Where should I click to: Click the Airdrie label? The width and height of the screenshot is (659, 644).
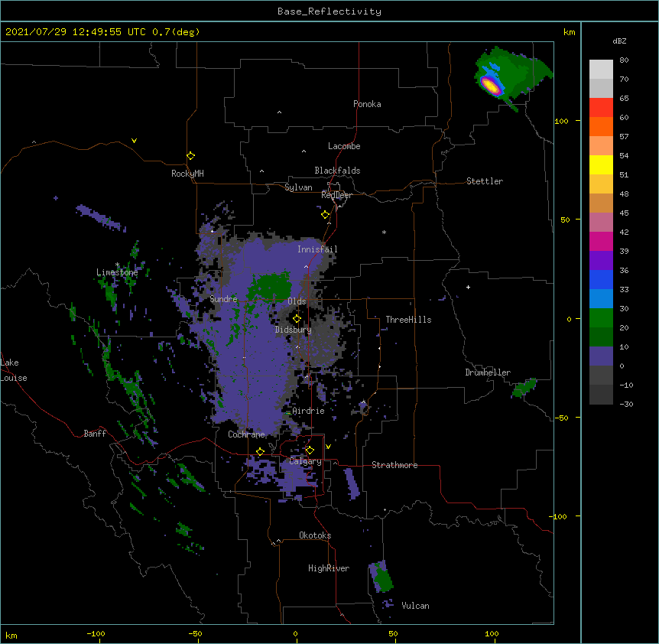pyautogui.click(x=308, y=411)
